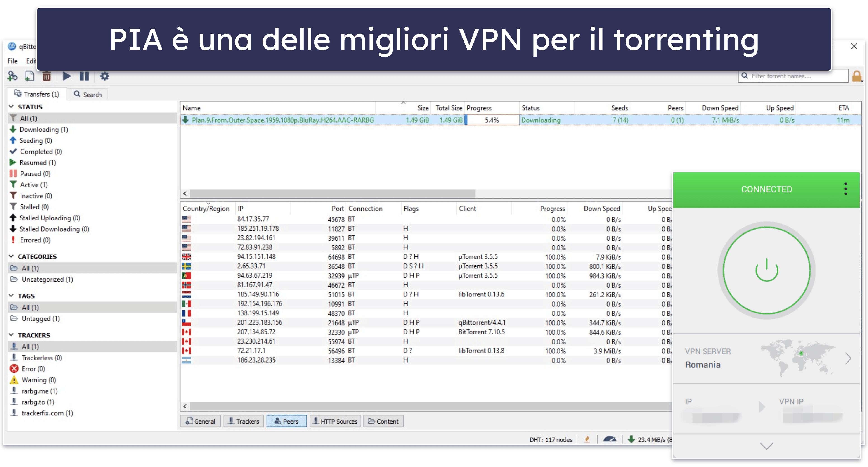Select Trackerless (0) tracker filter
The image size is (868, 467).
tap(36, 358)
